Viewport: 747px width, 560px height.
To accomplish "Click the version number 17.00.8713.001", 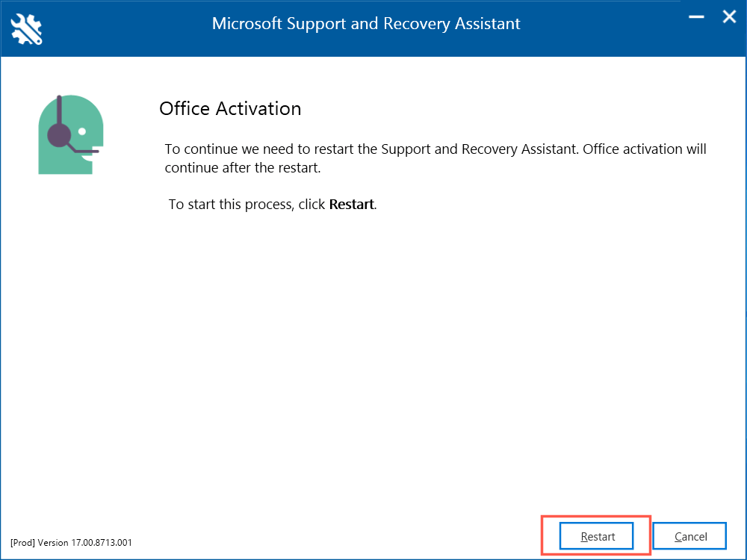I will (x=103, y=543).
